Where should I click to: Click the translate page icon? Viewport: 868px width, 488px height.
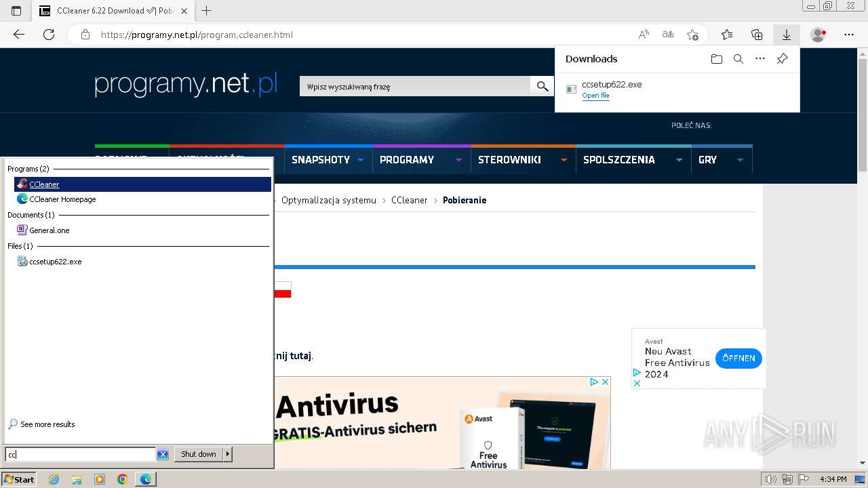click(x=668, y=35)
